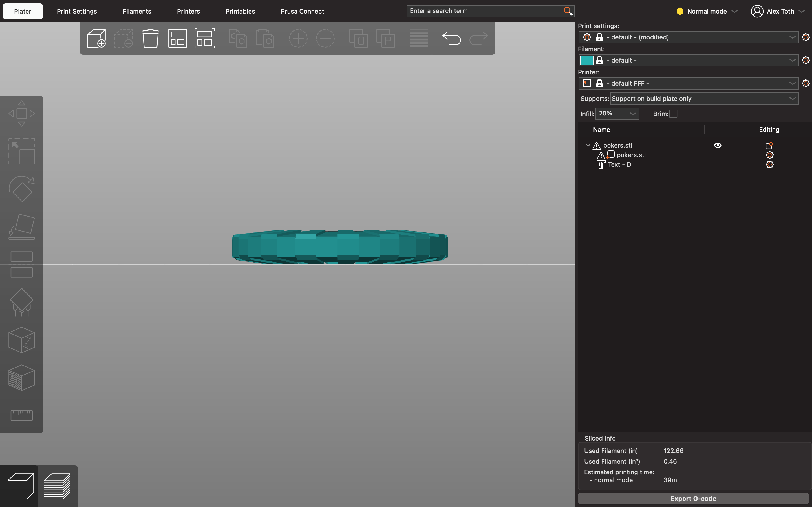Select the Place on face tool
This screenshot has height=507, width=812.
[21, 227]
